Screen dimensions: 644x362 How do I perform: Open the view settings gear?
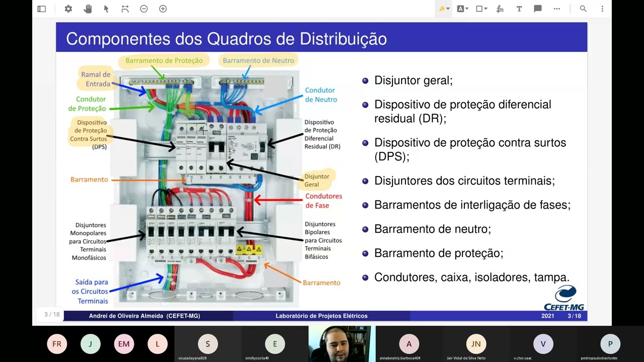pos(68,9)
